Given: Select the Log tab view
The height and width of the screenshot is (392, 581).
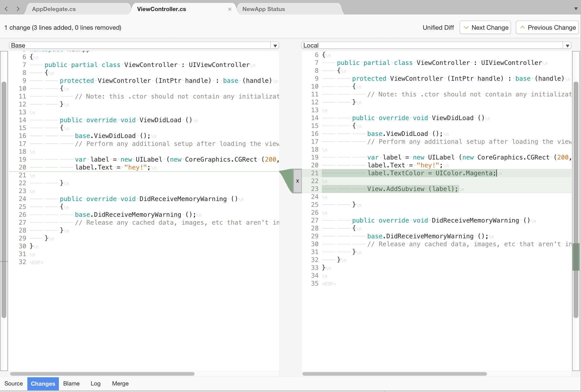Looking at the screenshot, I should (95, 383).
